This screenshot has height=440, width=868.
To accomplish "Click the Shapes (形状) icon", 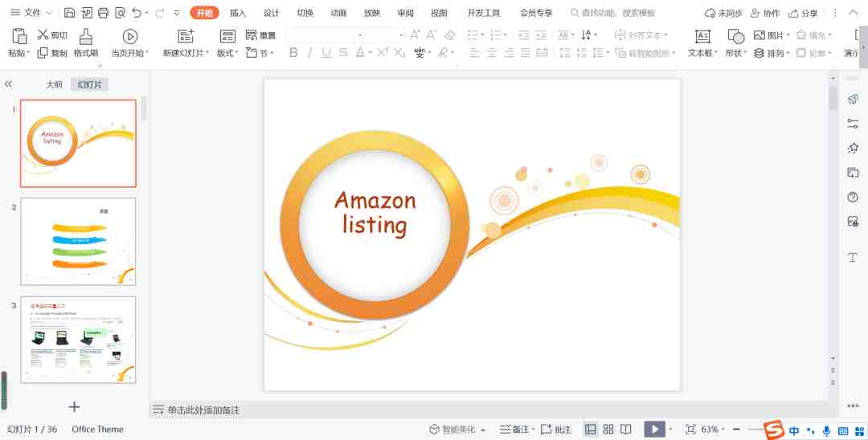I will point(735,36).
